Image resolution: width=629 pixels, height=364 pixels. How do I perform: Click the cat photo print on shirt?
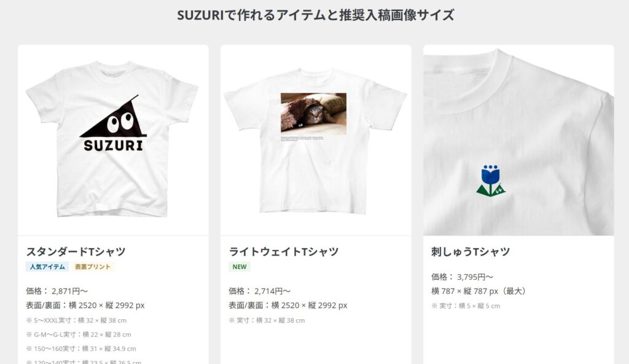click(x=313, y=114)
